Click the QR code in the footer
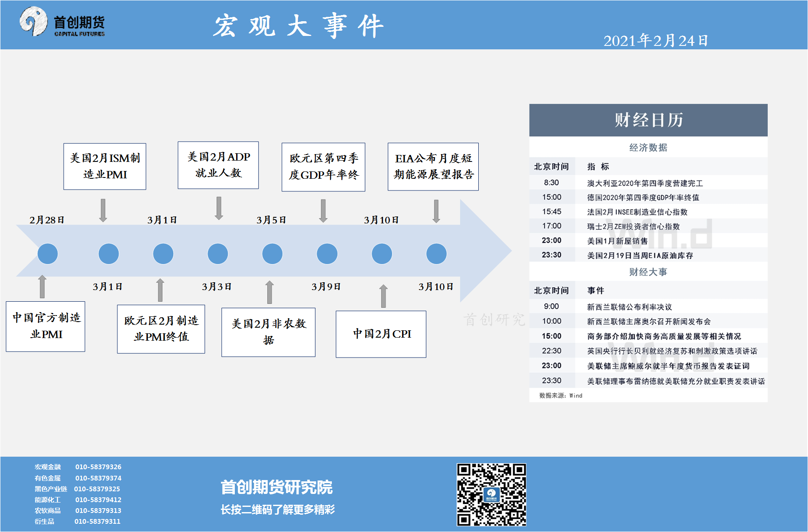Image resolution: width=808 pixels, height=532 pixels. point(491,494)
